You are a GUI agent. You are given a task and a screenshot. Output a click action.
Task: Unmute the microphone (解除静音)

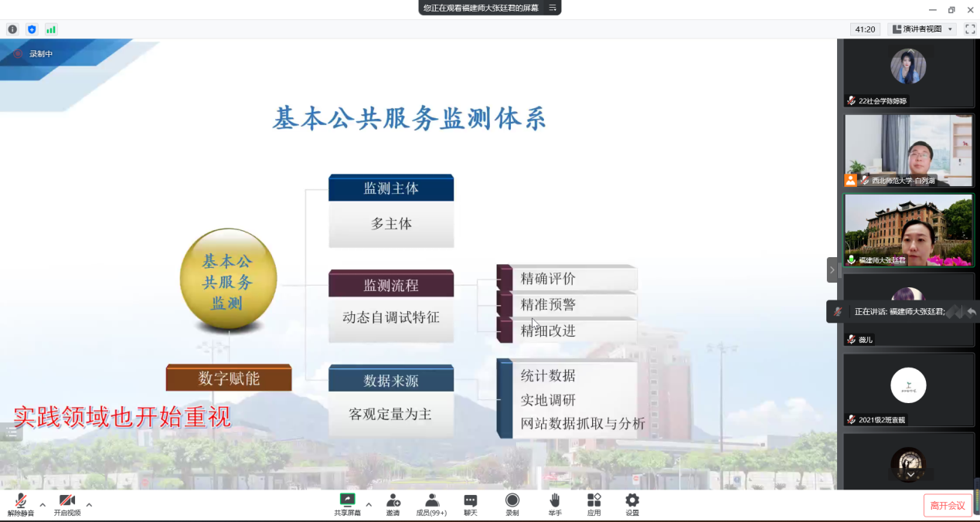click(x=21, y=502)
